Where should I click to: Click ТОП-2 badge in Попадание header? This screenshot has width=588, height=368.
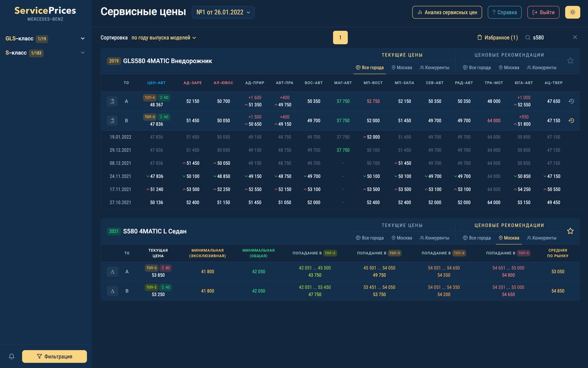[330, 253]
